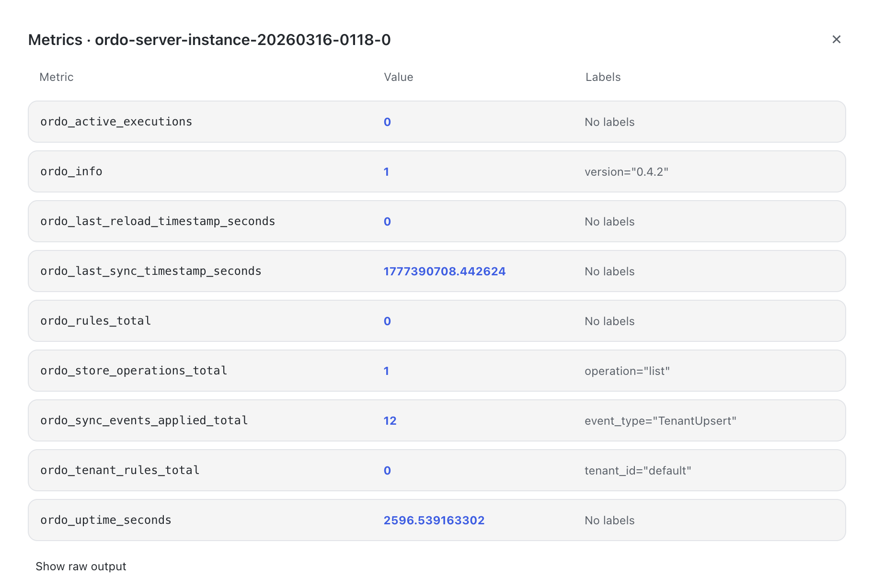This screenshot has height=588, width=873.
Task: Select the ordo_rules_total value link
Action: coord(387,321)
